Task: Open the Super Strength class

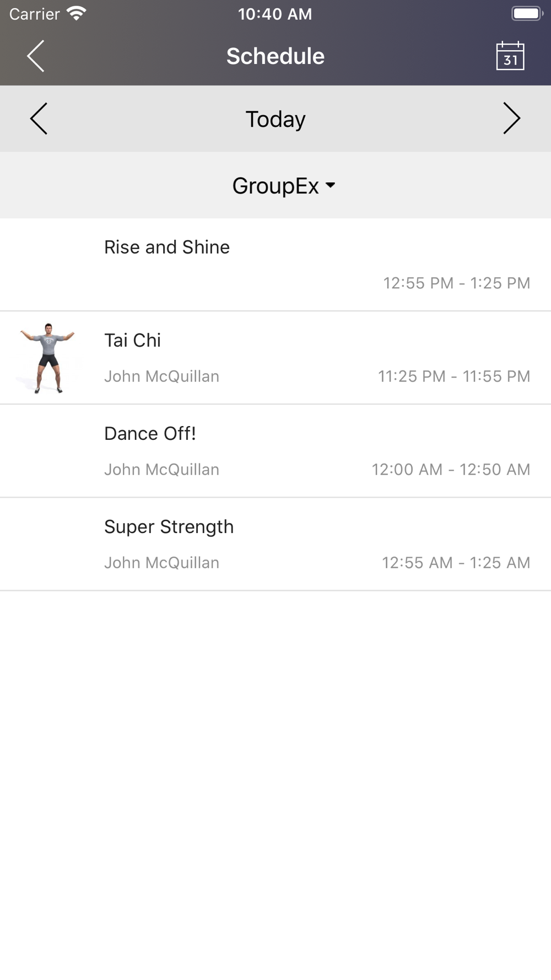Action: point(275,544)
